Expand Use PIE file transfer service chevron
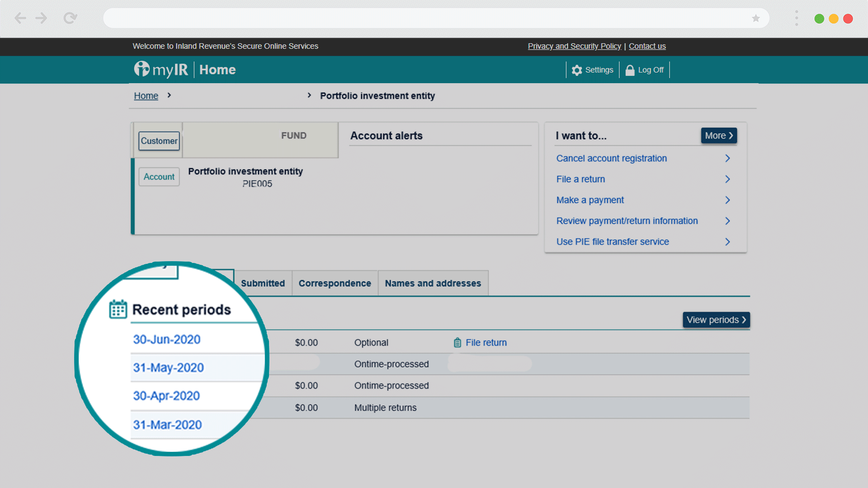The image size is (868, 488). 727,242
